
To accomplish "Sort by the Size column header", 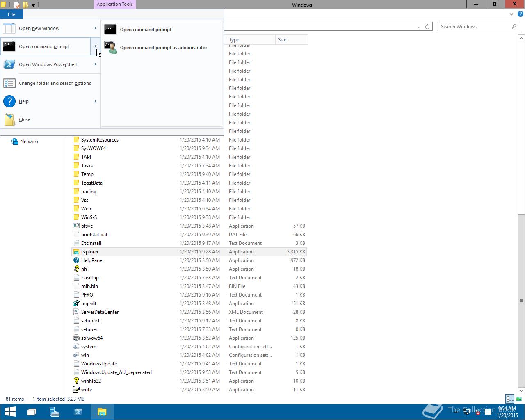I will coord(292,40).
